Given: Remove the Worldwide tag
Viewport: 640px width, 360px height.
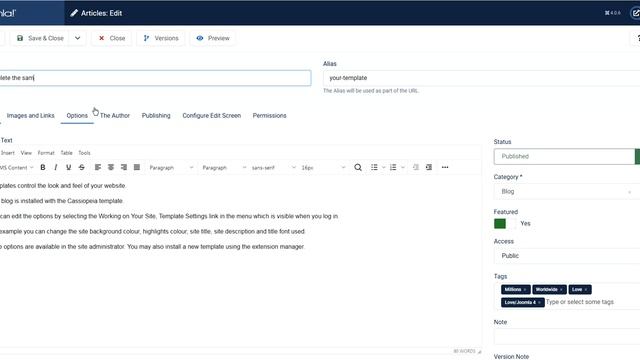Looking at the screenshot, I should [561, 289].
